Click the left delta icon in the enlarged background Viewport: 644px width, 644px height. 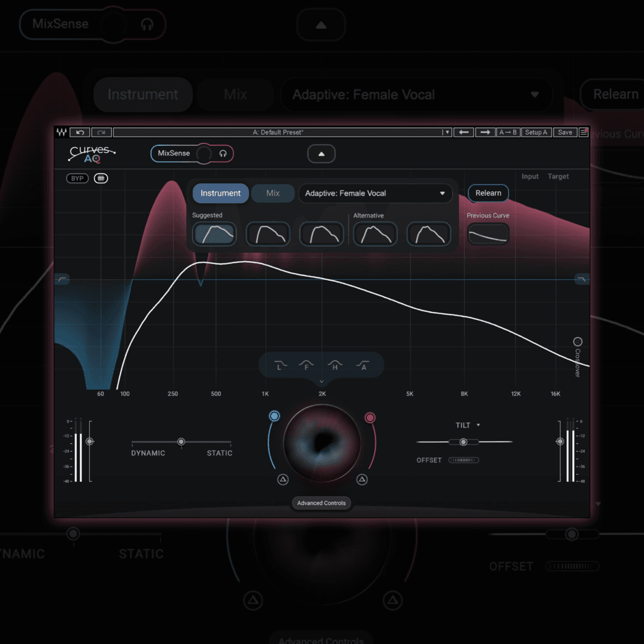pos(253,601)
